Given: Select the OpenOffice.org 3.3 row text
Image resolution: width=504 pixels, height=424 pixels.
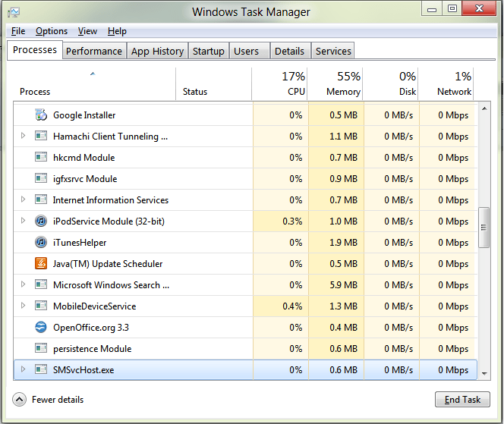Looking at the screenshot, I should tap(91, 328).
